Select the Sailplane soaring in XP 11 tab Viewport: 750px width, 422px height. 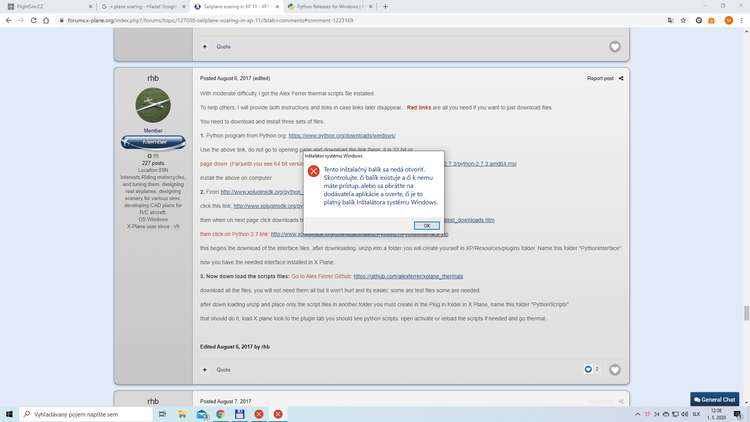click(x=236, y=7)
